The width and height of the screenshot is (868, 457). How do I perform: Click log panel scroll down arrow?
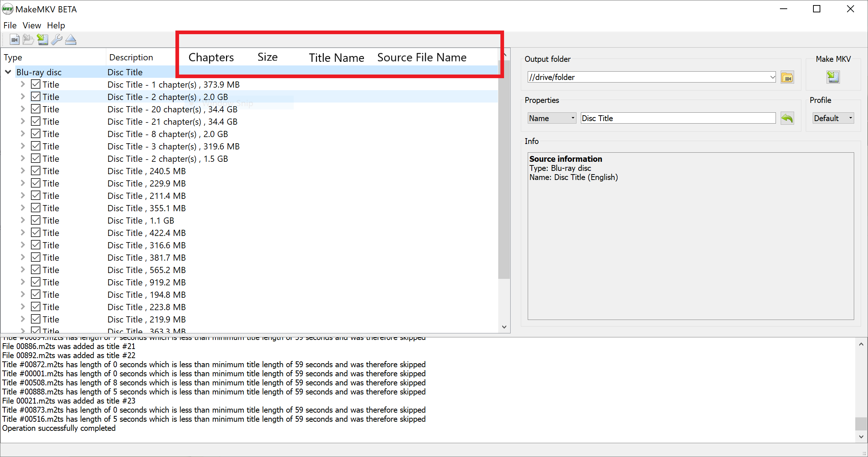coord(861,437)
